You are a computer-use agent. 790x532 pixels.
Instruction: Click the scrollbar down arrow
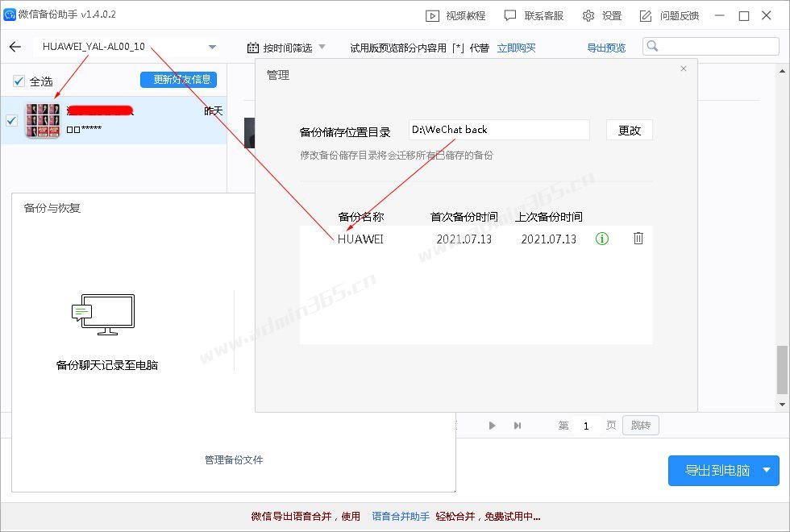click(x=782, y=404)
